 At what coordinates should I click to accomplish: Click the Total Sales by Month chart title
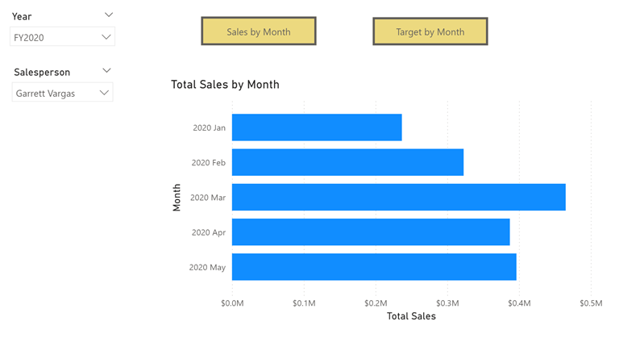[225, 85]
